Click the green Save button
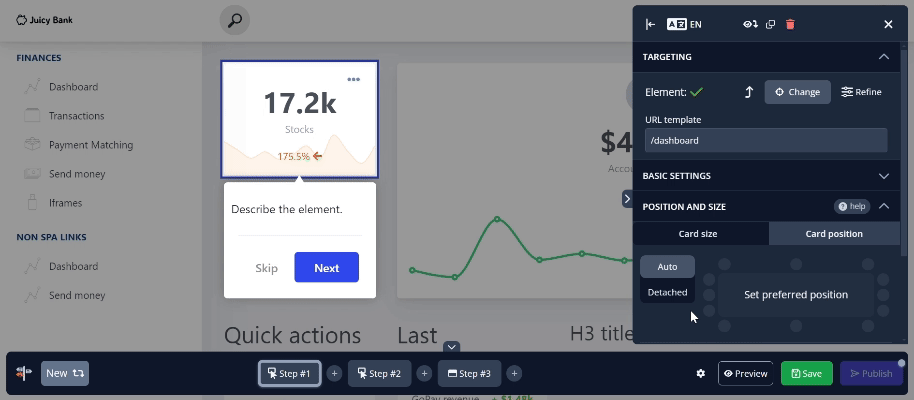Image resolution: width=914 pixels, height=400 pixels. (x=806, y=373)
